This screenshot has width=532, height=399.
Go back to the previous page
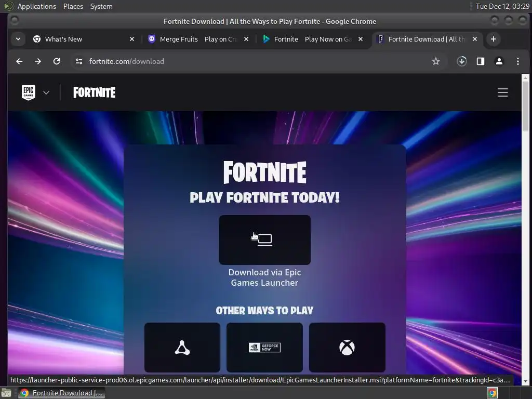tap(19, 61)
